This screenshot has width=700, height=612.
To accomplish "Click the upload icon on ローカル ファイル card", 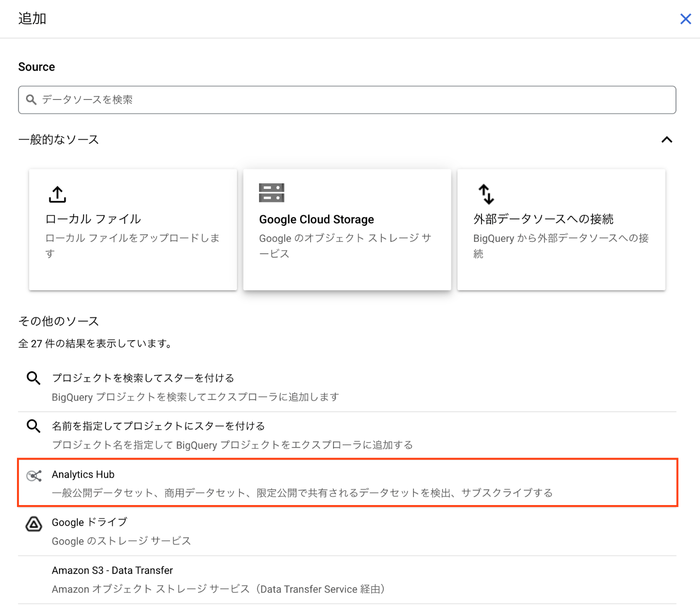I will click(57, 194).
